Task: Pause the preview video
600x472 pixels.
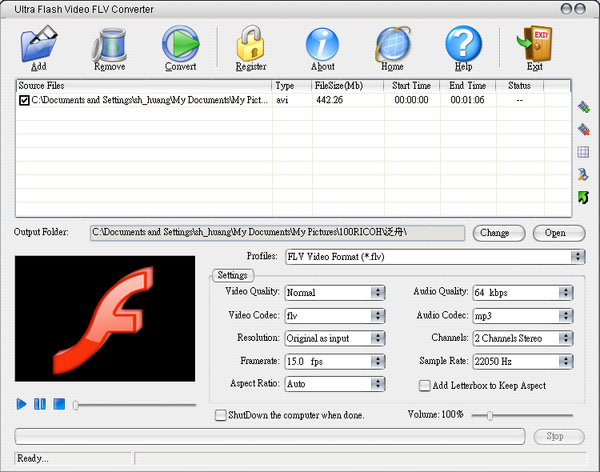Action: coord(40,404)
